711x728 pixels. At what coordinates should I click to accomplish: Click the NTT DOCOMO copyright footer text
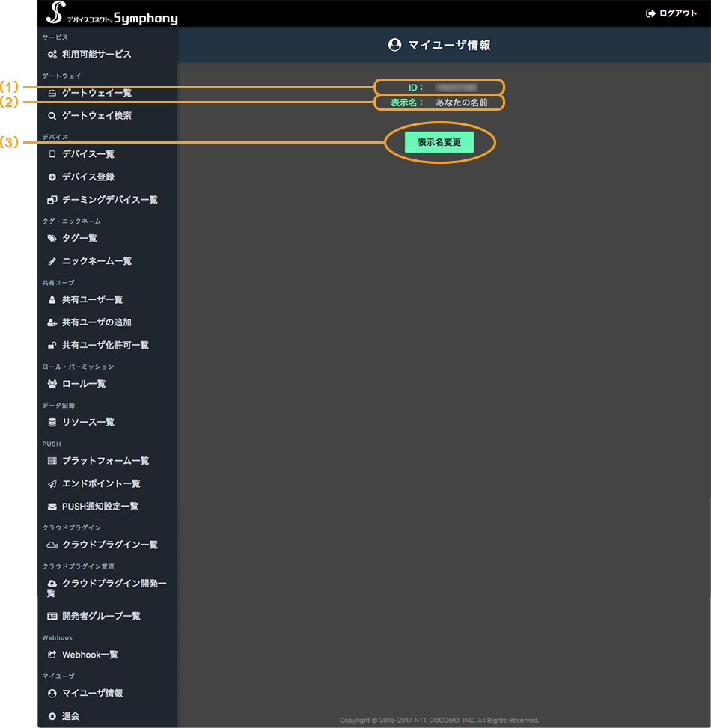tap(439, 720)
